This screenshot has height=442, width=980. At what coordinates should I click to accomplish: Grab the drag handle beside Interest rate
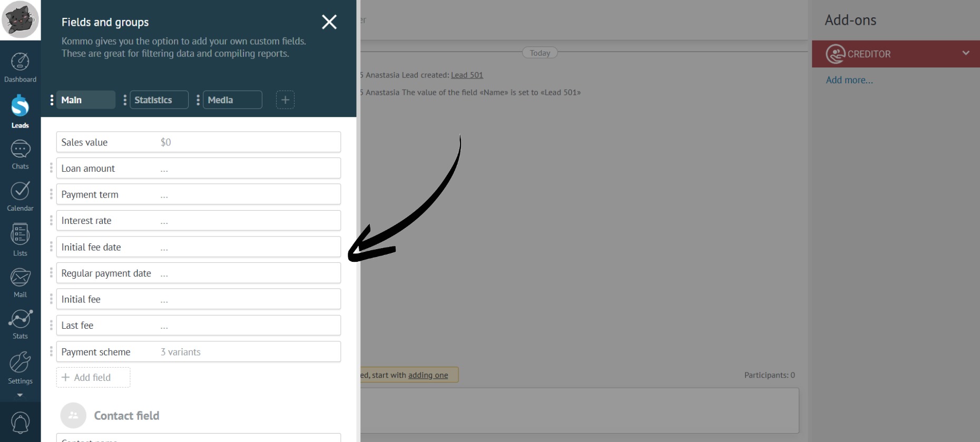(x=51, y=221)
